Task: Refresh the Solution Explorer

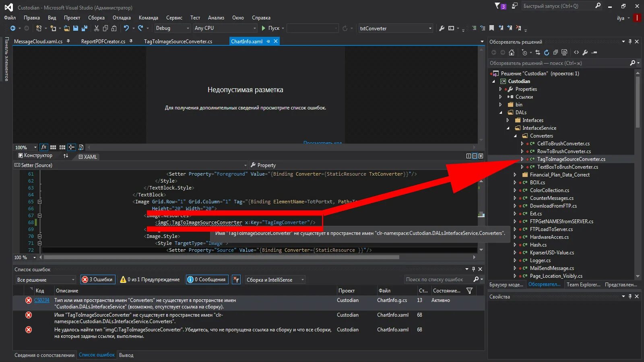Action: pyautogui.click(x=547, y=52)
